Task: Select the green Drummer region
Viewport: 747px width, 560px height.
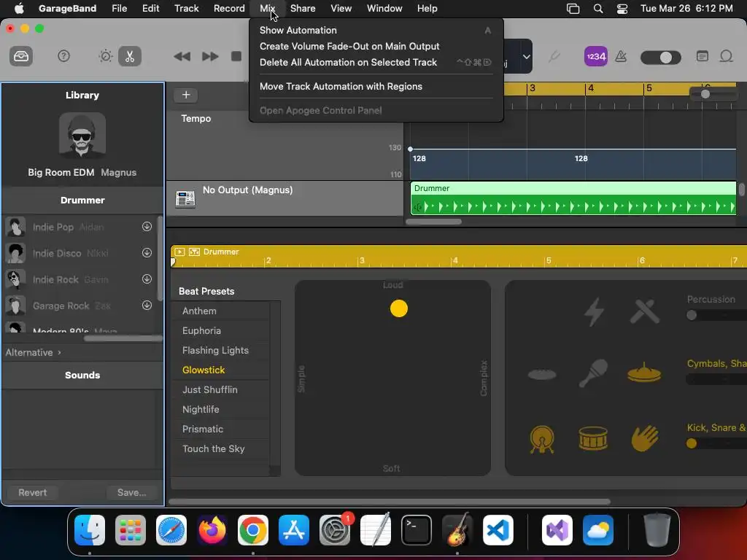Action: pos(573,198)
